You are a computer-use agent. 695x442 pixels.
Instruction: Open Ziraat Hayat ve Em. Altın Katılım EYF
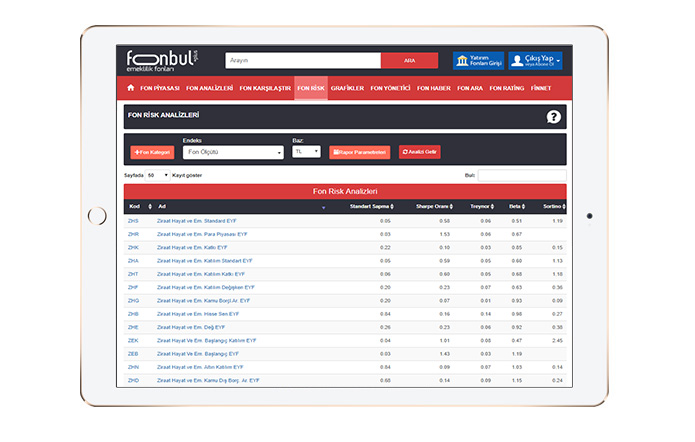(200, 367)
